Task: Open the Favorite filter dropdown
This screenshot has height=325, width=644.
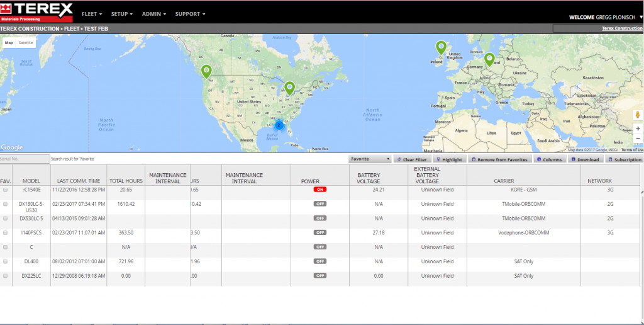Action: point(370,159)
